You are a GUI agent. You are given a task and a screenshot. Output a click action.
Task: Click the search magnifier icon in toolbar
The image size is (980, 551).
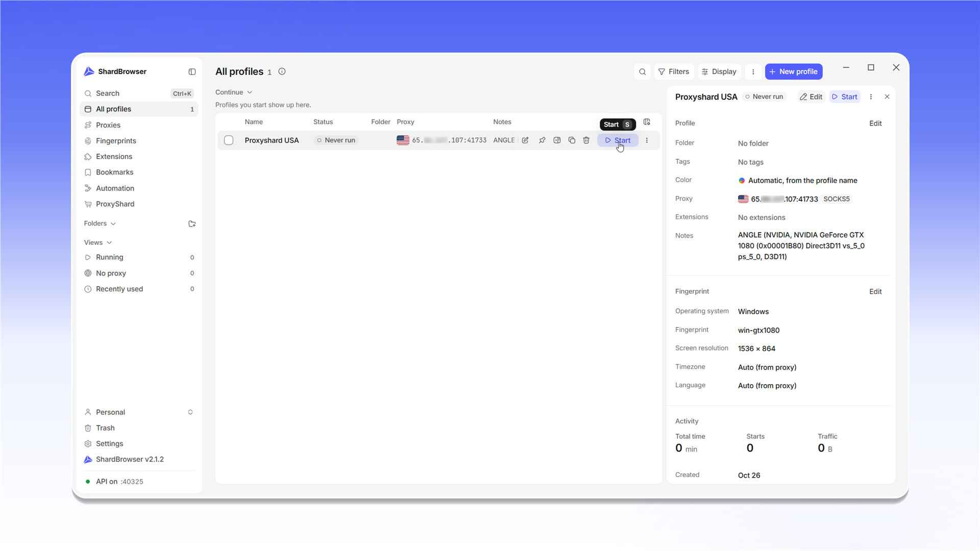643,72
